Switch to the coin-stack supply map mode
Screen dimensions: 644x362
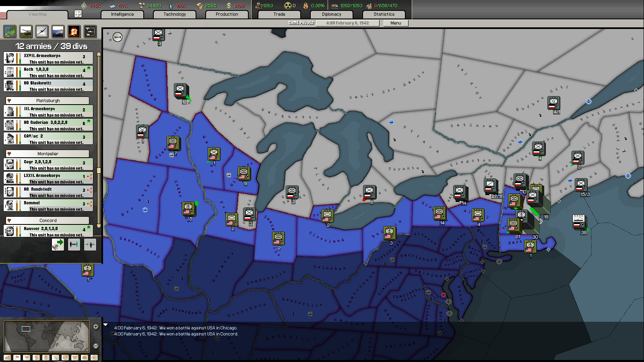[46, 357]
